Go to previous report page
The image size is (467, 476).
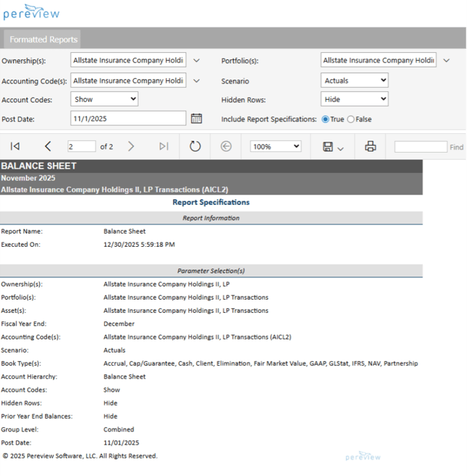click(48, 146)
